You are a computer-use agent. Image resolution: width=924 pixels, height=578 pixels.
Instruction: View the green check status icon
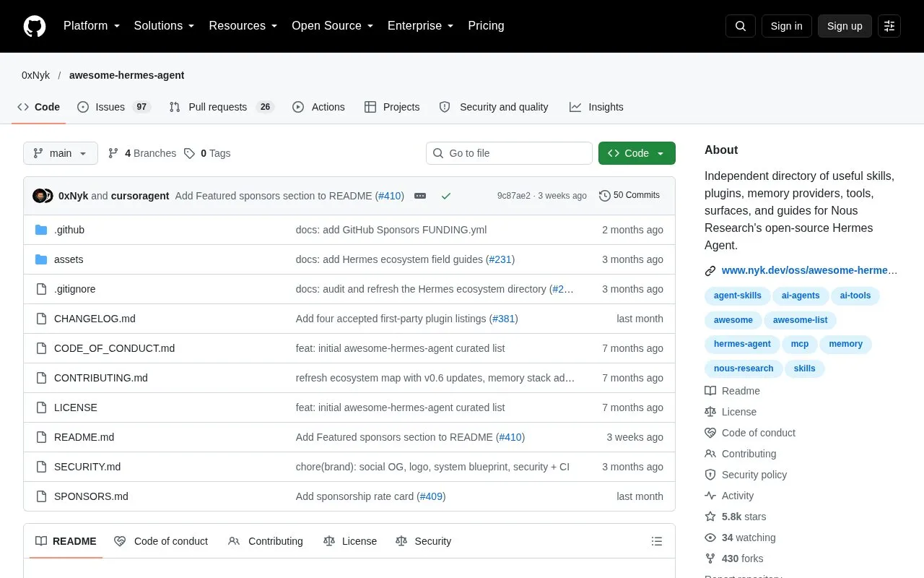click(446, 196)
